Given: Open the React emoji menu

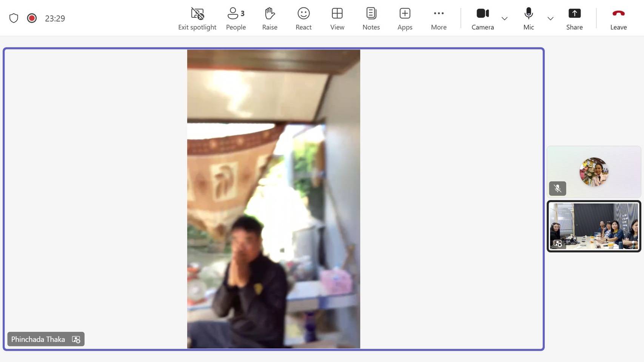Looking at the screenshot, I should [303, 18].
